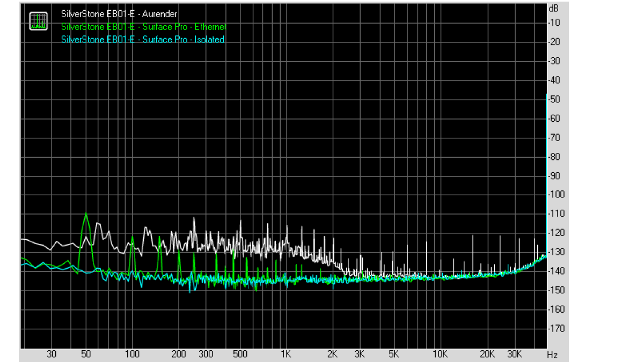This screenshot has width=644, height=362.
Task: Click the 50 Hz frequency axis label
Action: [86, 354]
